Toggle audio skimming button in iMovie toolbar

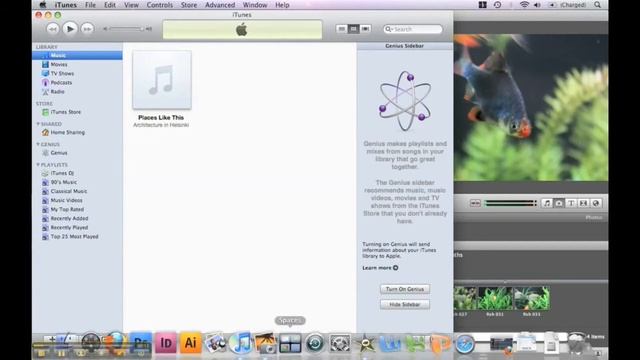pos(475,203)
